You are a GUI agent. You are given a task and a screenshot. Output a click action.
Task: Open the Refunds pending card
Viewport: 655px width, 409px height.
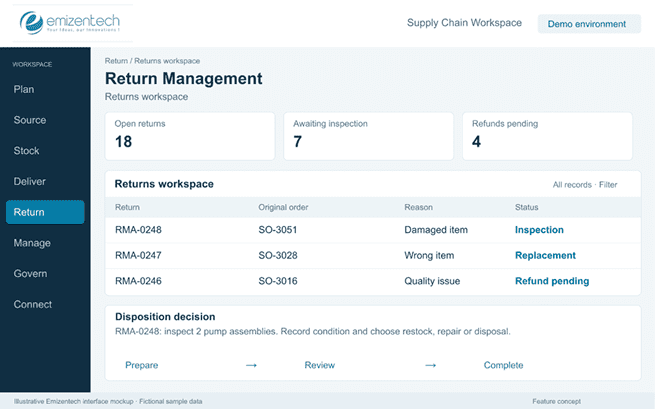(547, 136)
